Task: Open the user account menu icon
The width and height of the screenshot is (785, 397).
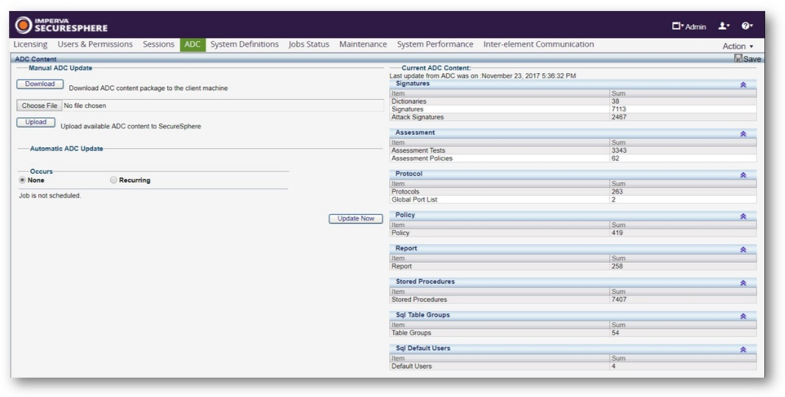Action: [723, 26]
